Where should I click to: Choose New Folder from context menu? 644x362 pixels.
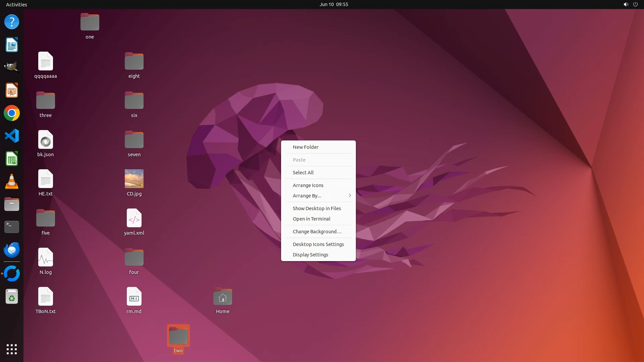(306, 147)
